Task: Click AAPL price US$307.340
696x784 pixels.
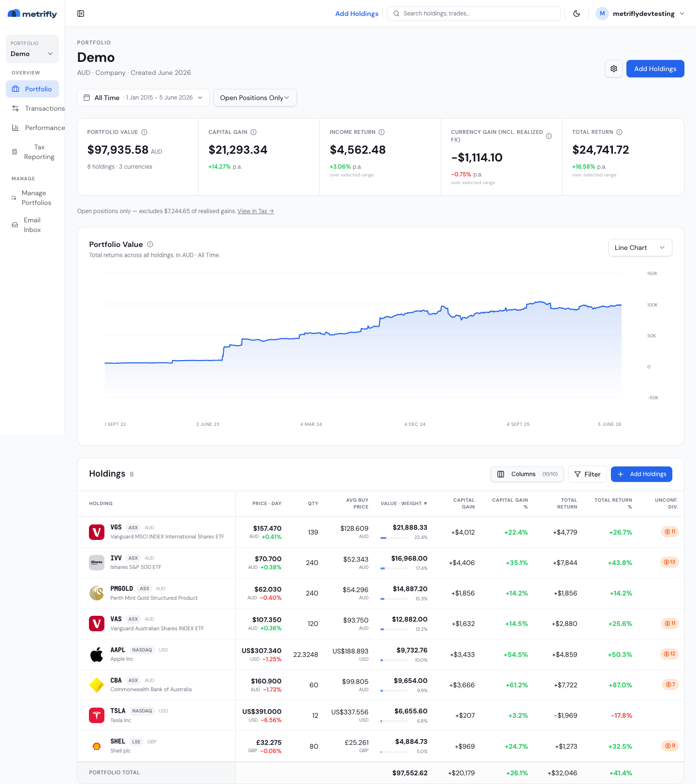Action: point(261,651)
